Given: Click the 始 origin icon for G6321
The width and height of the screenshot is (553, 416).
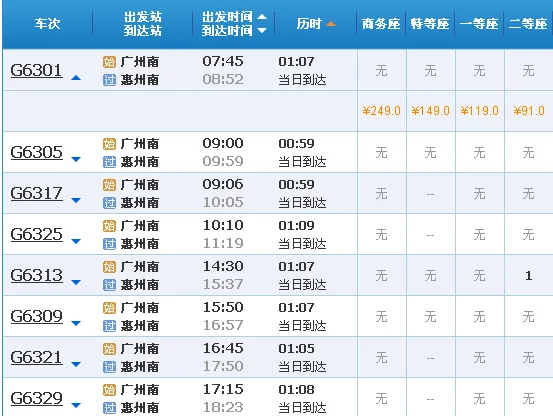Looking at the screenshot, I should (109, 349).
